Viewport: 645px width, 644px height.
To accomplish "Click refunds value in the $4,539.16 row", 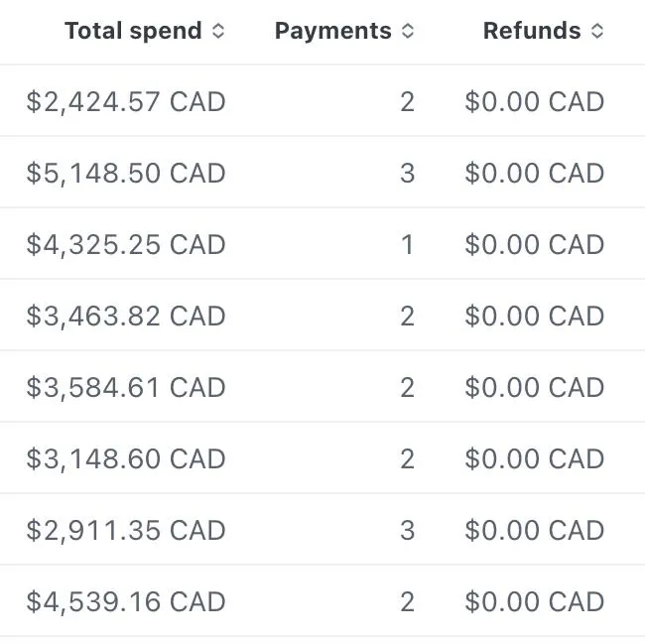I will tap(534, 601).
